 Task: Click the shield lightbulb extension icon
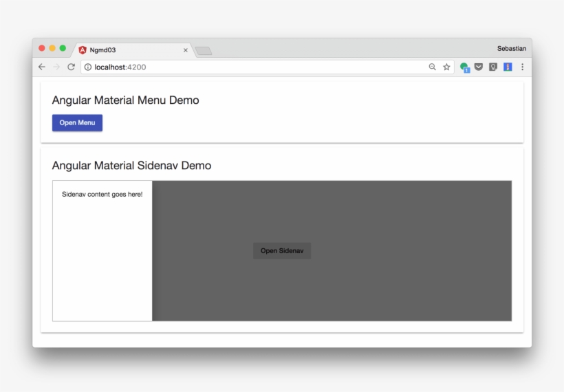[x=492, y=67]
